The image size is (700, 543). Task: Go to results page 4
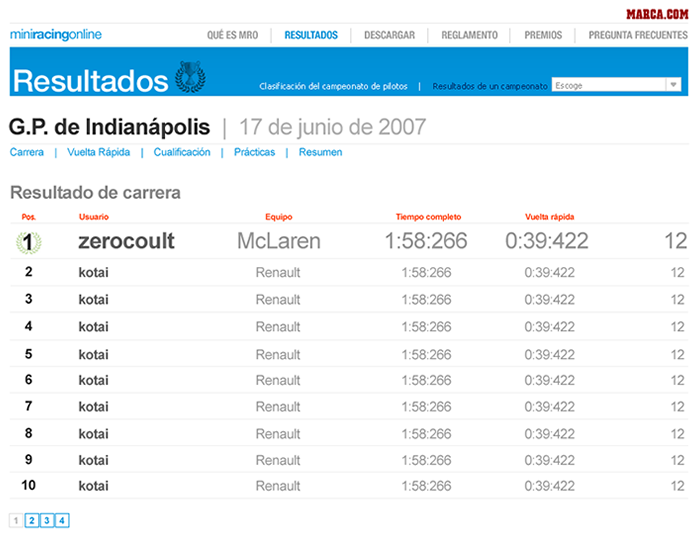click(62, 520)
